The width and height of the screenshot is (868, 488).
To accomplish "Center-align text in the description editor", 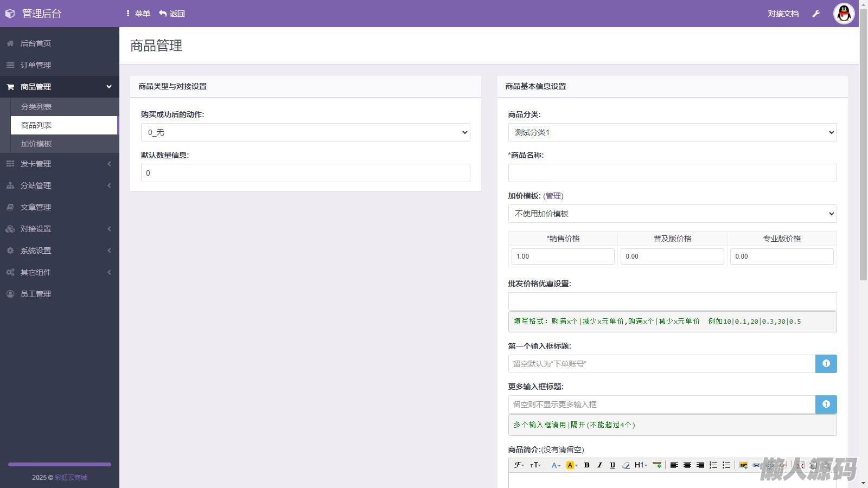I will tap(687, 465).
